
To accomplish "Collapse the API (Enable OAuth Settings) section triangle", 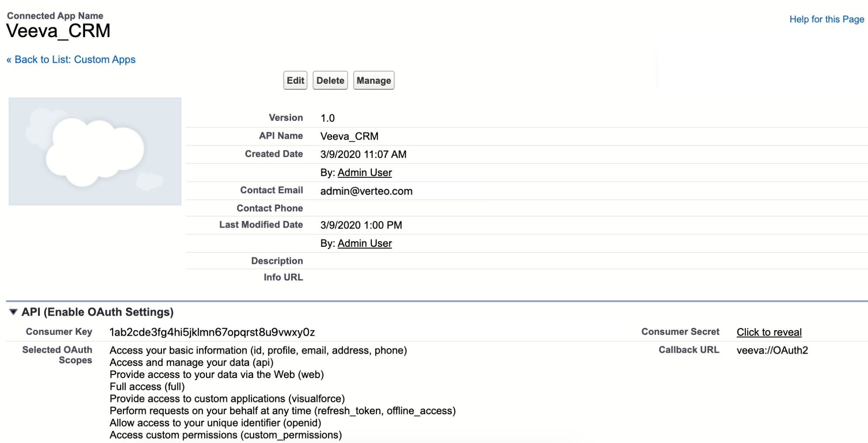I will [13, 312].
